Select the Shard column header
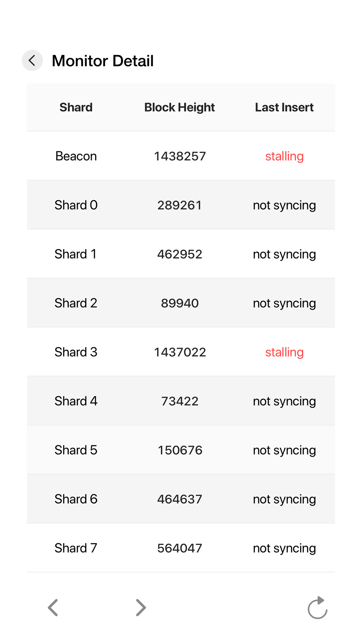This screenshot has width=362, height=644. click(76, 108)
